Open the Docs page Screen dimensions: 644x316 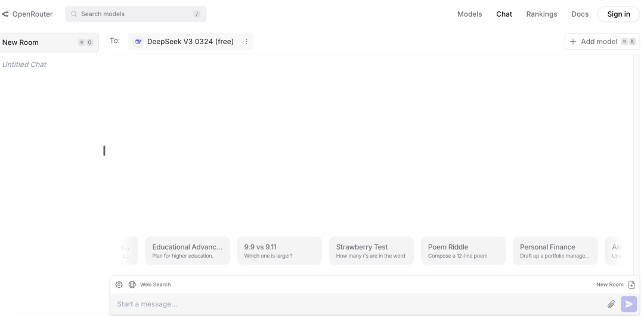coord(580,14)
